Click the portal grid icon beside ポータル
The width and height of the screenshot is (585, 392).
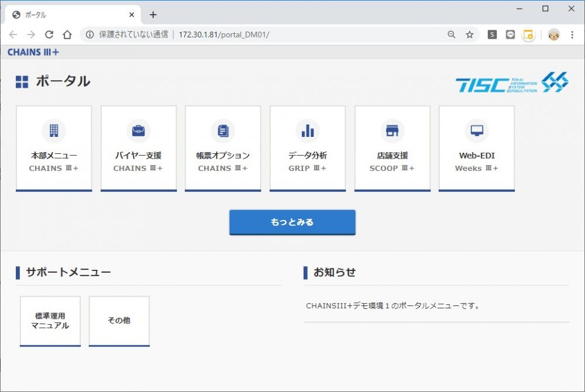click(x=22, y=82)
